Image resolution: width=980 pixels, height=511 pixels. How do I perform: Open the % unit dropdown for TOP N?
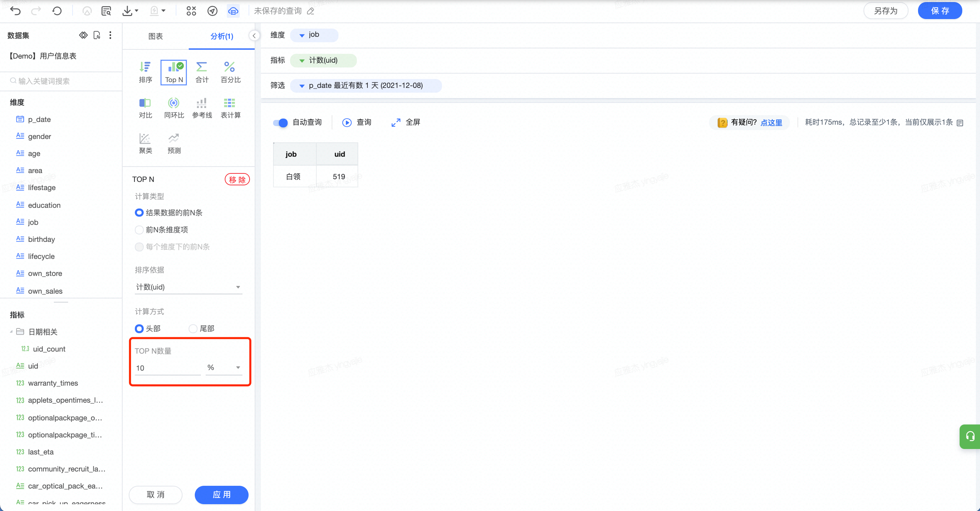pyautogui.click(x=224, y=368)
